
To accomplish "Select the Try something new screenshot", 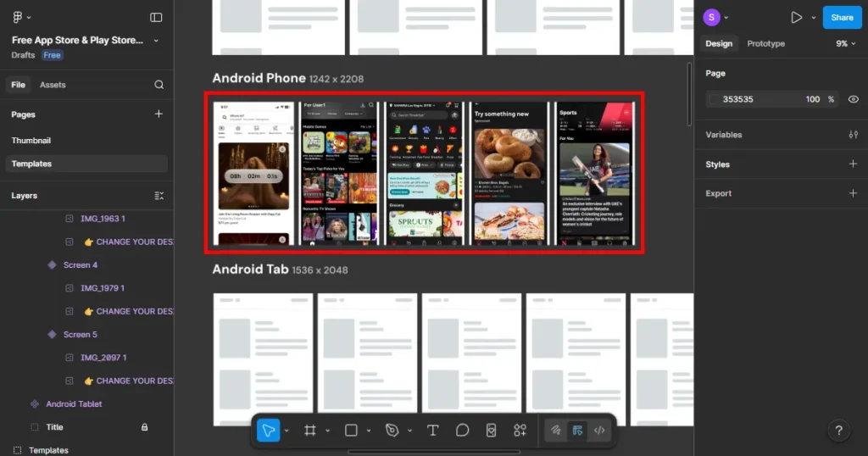I will (509, 173).
